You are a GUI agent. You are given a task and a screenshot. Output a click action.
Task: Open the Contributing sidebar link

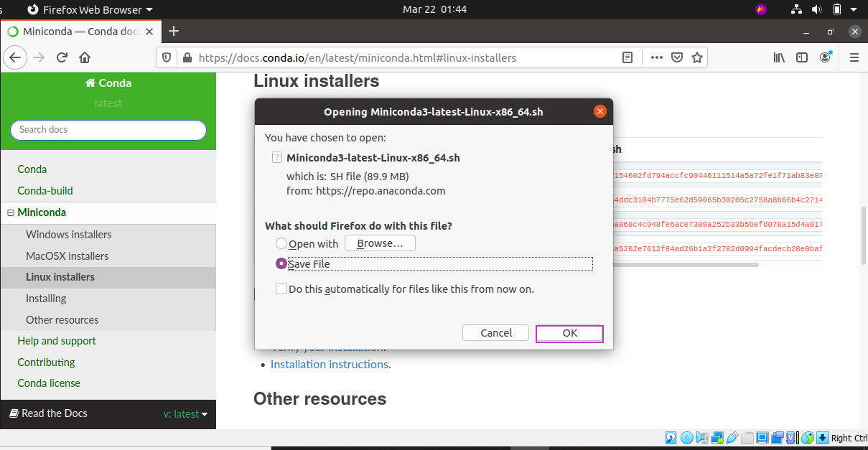tap(46, 362)
